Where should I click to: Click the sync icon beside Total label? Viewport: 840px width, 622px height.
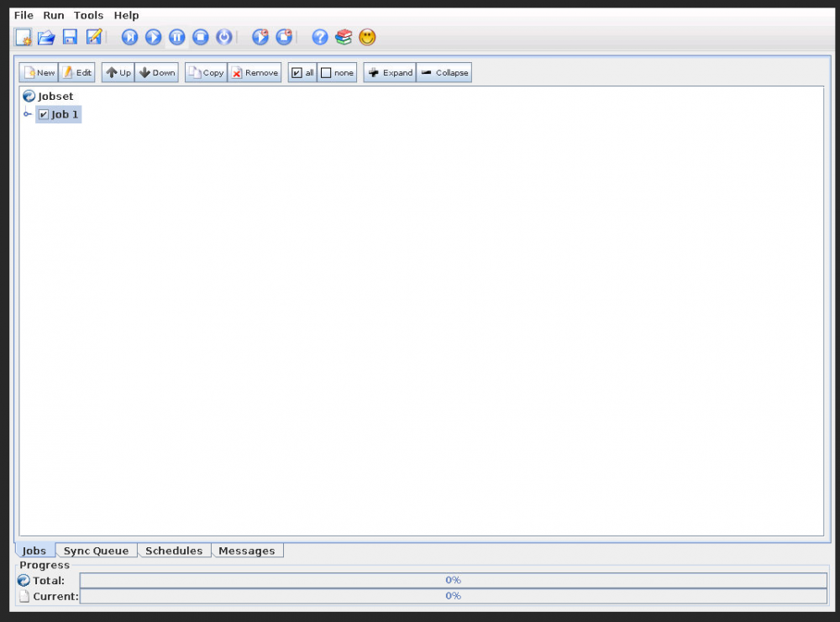(24, 580)
